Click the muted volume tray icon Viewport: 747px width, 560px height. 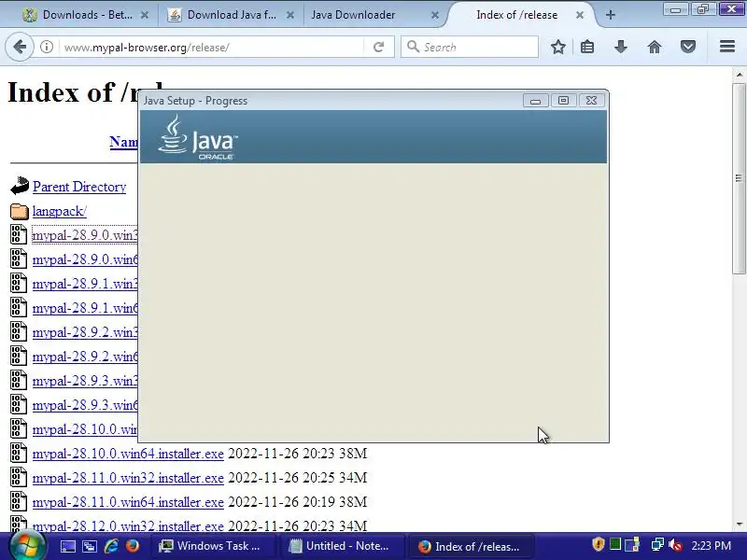[x=675, y=544]
